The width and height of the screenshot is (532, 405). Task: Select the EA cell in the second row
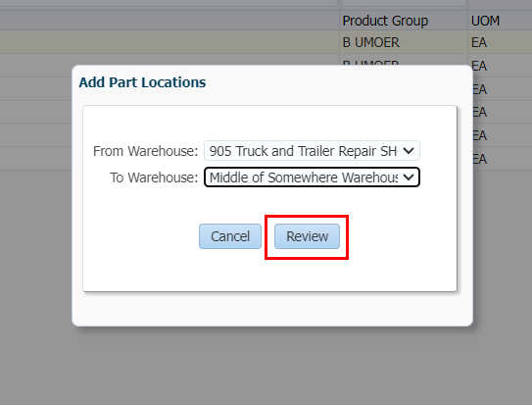480,66
